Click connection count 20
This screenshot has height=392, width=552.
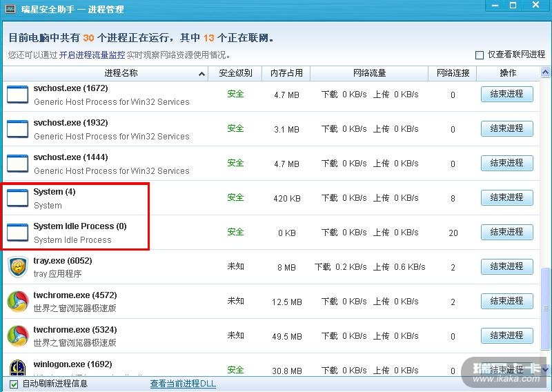point(453,233)
